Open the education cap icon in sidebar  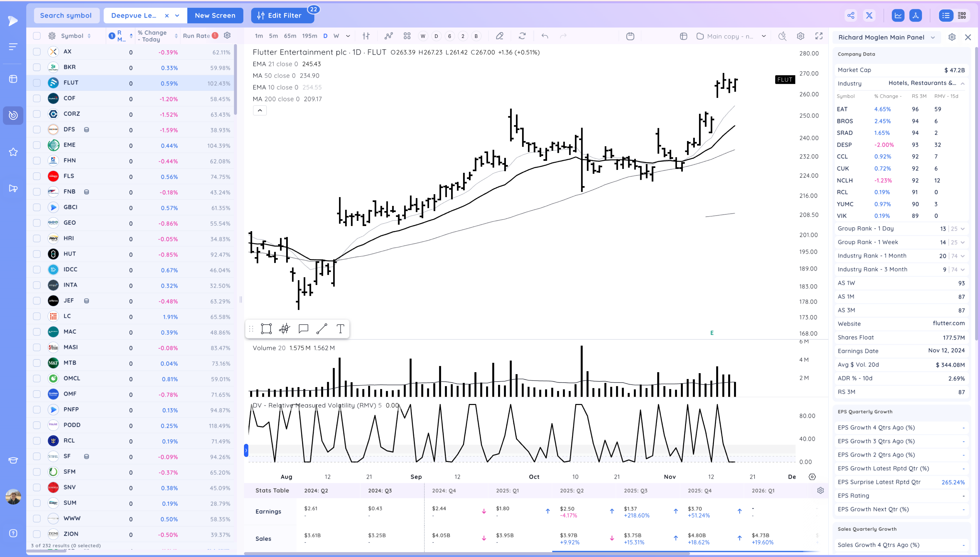click(13, 460)
